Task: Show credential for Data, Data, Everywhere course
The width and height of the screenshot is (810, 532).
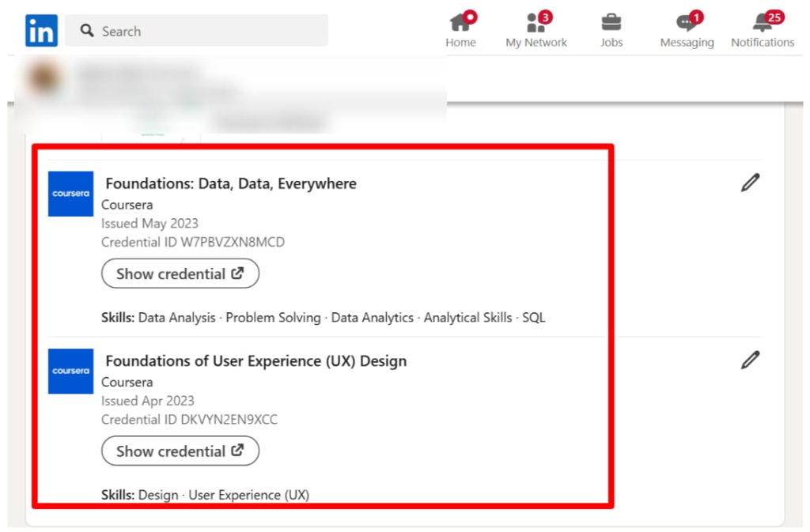Action: pyautogui.click(x=180, y=274)
